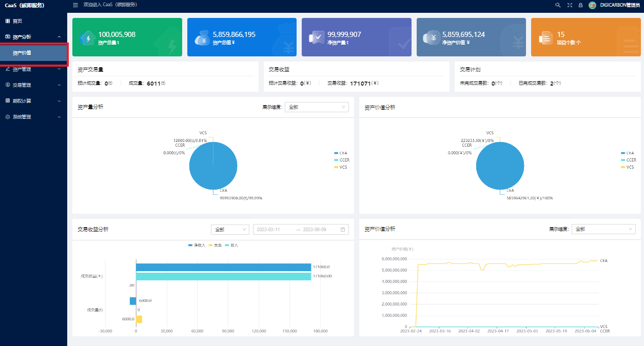The width and height of the screenshot is (644, 346).
Task: Click calendar icon in date range picker
Action: tap(343, 230)
